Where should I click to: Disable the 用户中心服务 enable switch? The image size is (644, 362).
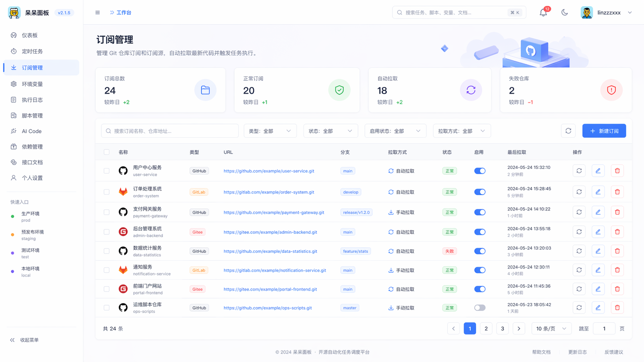coord(480,171)
